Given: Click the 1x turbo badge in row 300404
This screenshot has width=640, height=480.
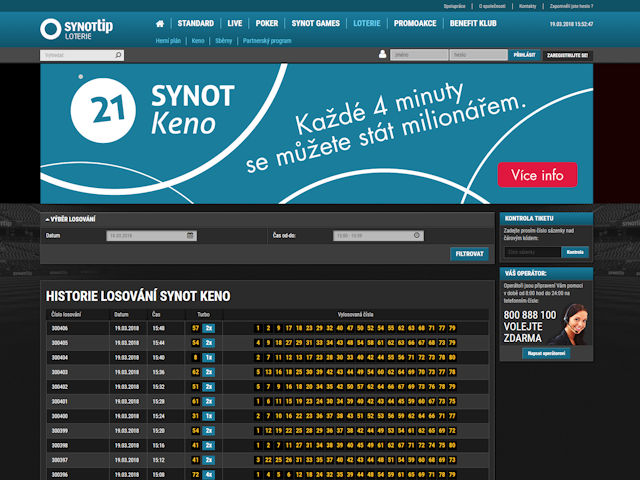Looking at the screenshot, I should pos(209,358).
